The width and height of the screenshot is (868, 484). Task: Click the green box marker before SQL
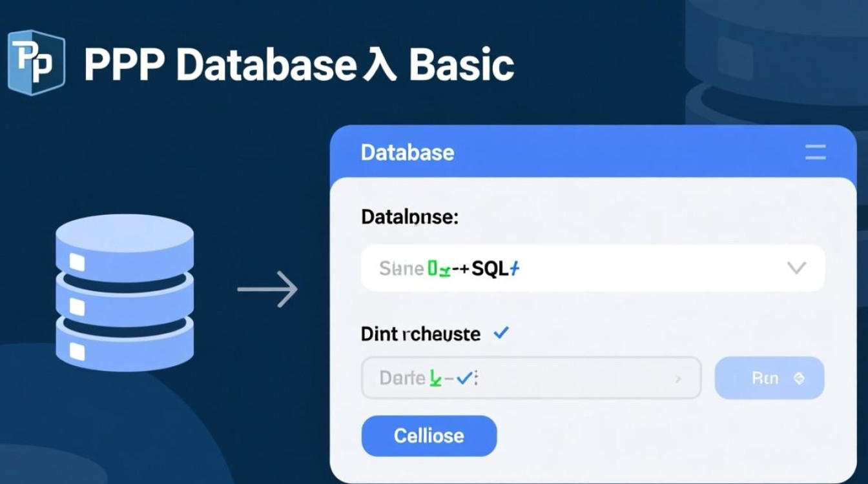pos(433,268)
